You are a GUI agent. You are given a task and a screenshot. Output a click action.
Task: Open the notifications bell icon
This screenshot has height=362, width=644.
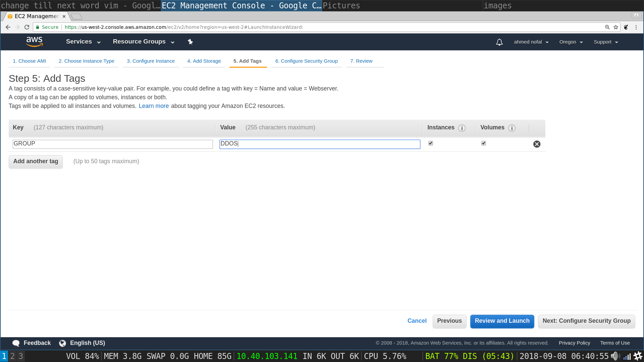(x=499, y=42)
